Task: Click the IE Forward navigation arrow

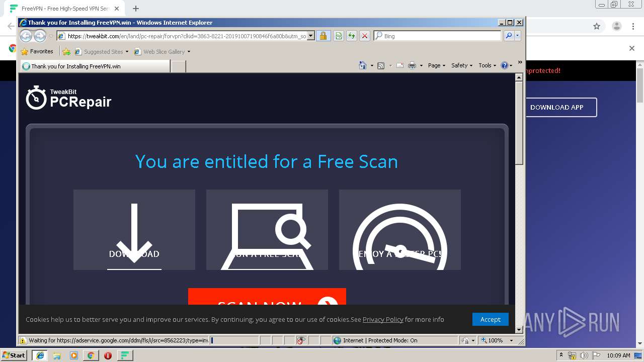Action: pos(40,36)
